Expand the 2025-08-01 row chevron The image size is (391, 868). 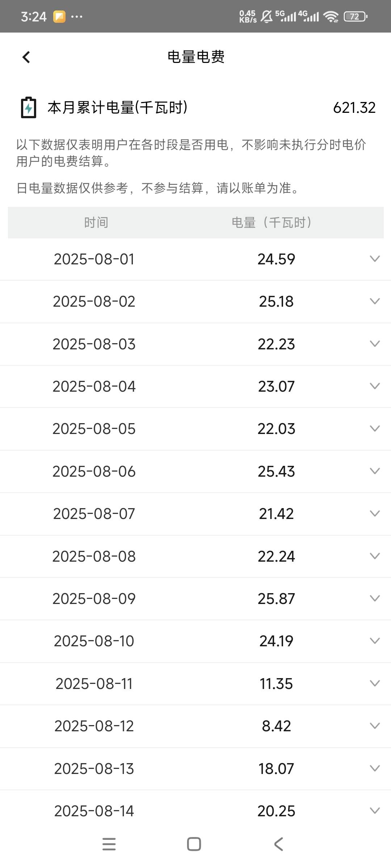click(x=375, y=259)
